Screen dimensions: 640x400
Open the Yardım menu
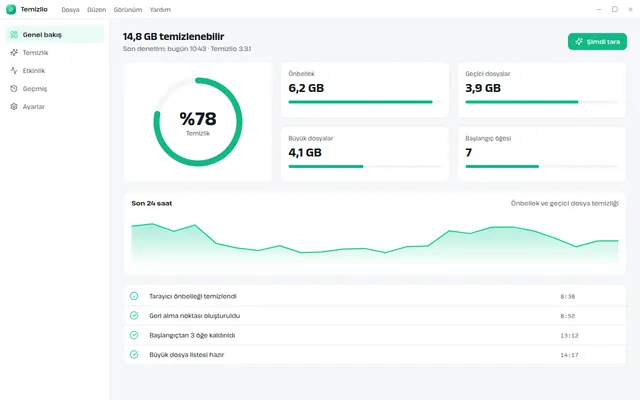tap(160, 9)
